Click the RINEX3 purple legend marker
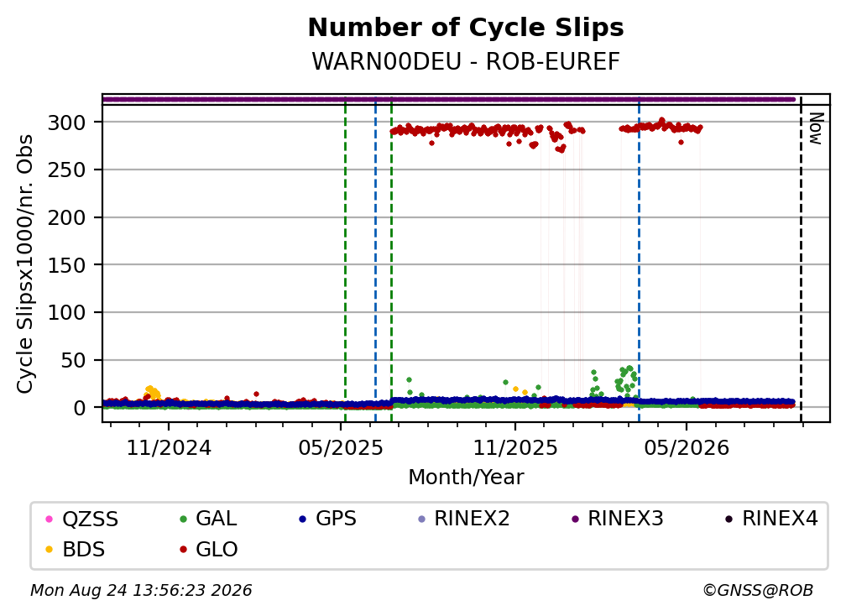This screenshot has height=616, width=846. click(575, 519)
